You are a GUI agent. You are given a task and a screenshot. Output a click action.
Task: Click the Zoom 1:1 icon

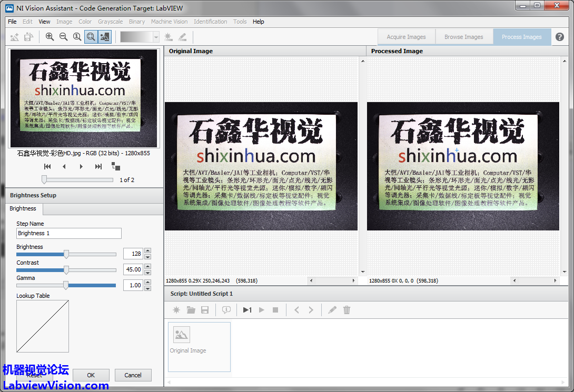tap(77, 37)
